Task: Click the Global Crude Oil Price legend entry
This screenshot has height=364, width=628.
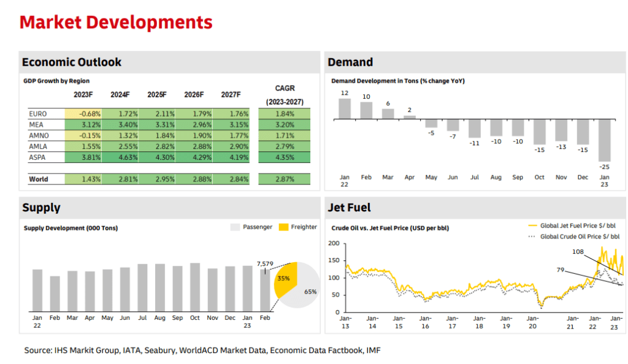Action: pyautogui.click(x=574, y=237)
